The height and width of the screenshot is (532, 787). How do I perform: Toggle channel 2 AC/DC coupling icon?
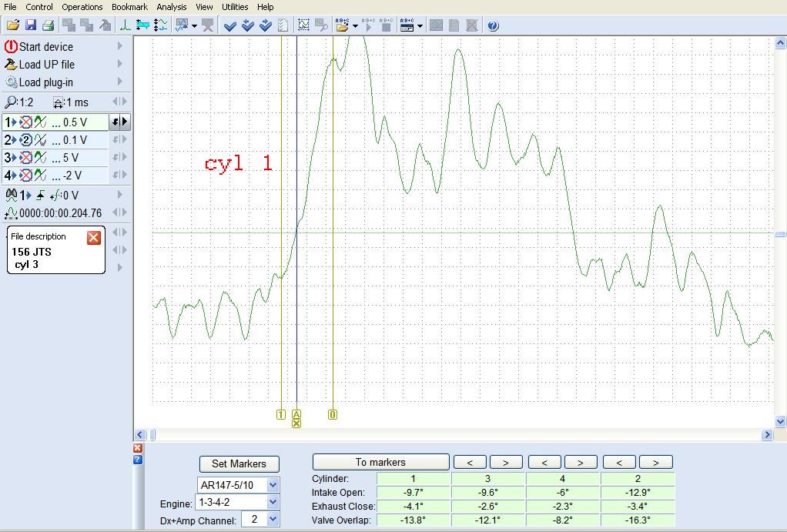click(x=40, y=140)
